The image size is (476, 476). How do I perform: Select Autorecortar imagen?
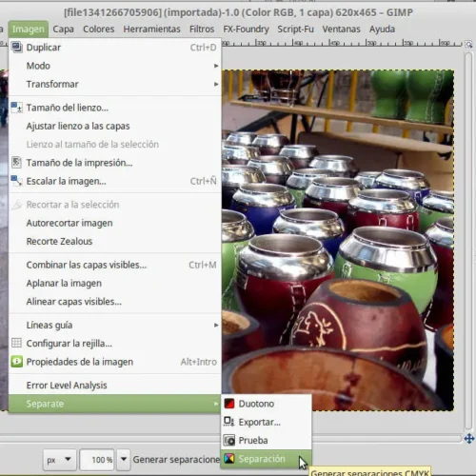[x=114, y=223]
